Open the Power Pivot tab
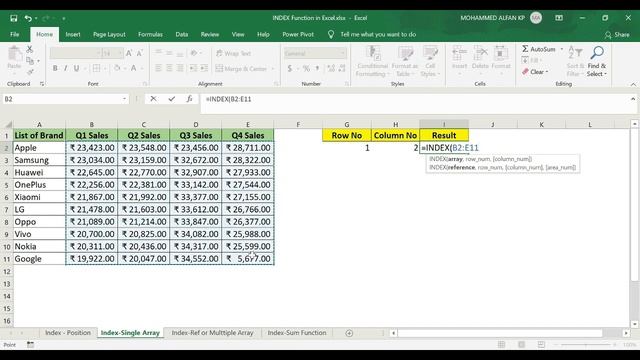This screenshot has width=640, height=360. click(x=298, y=34)
